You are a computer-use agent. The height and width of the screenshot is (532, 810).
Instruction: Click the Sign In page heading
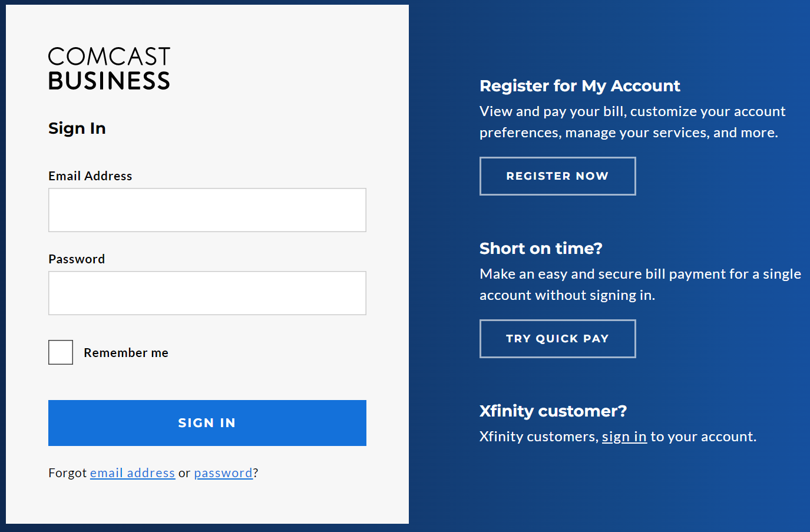77,128
